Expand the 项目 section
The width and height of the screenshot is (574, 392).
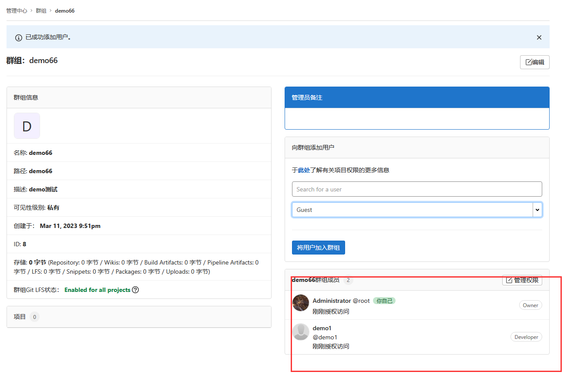tap(20, 317)
